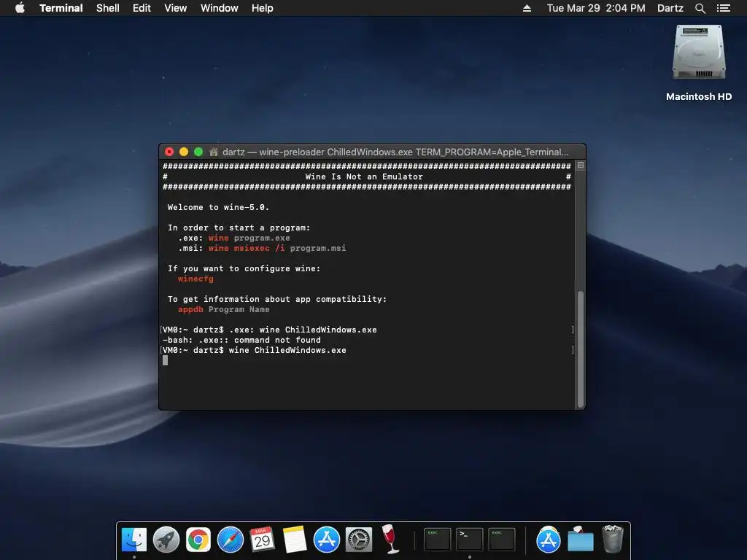Close the Terminal window with red button
This screenshot has height=560, width=747.
click(x=169, y=152)
